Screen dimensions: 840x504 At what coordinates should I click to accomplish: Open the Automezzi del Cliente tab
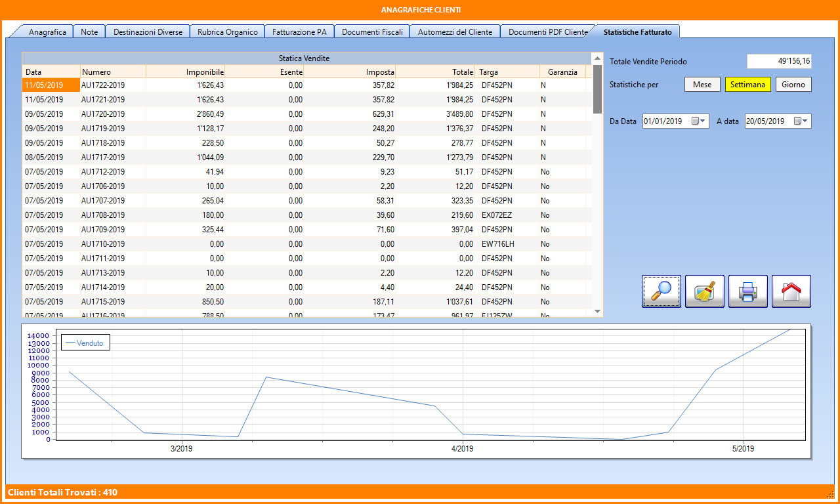pyautogui.click(x=455, y=31)
